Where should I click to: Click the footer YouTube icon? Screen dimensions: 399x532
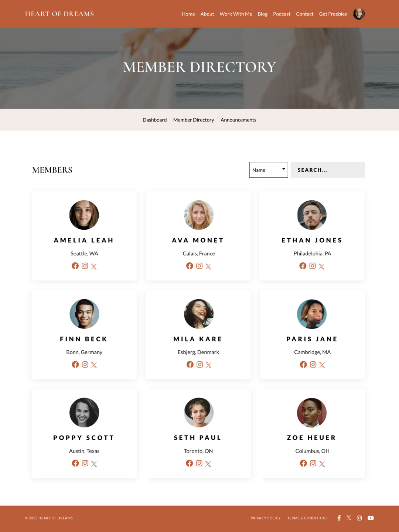coord(371,518)
